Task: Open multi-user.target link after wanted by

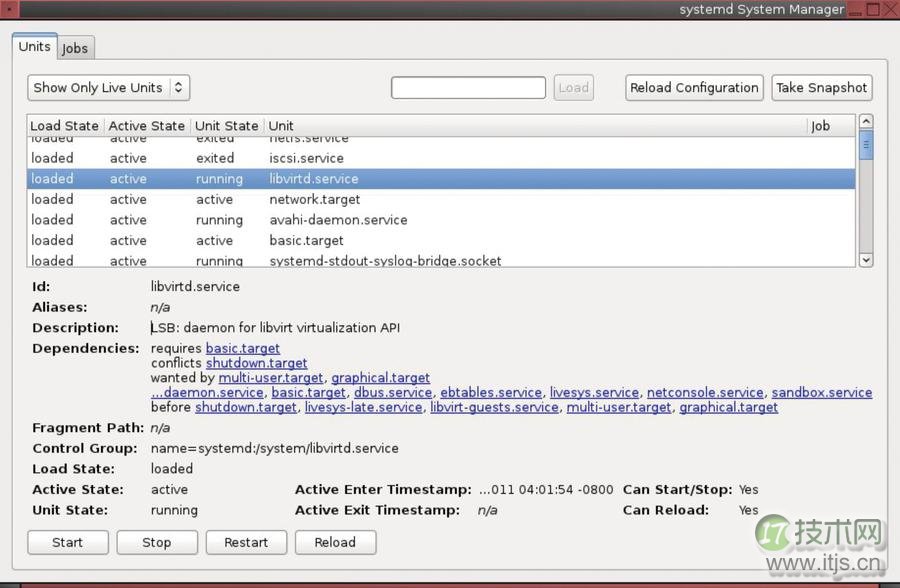Action: tap(271, 378)
